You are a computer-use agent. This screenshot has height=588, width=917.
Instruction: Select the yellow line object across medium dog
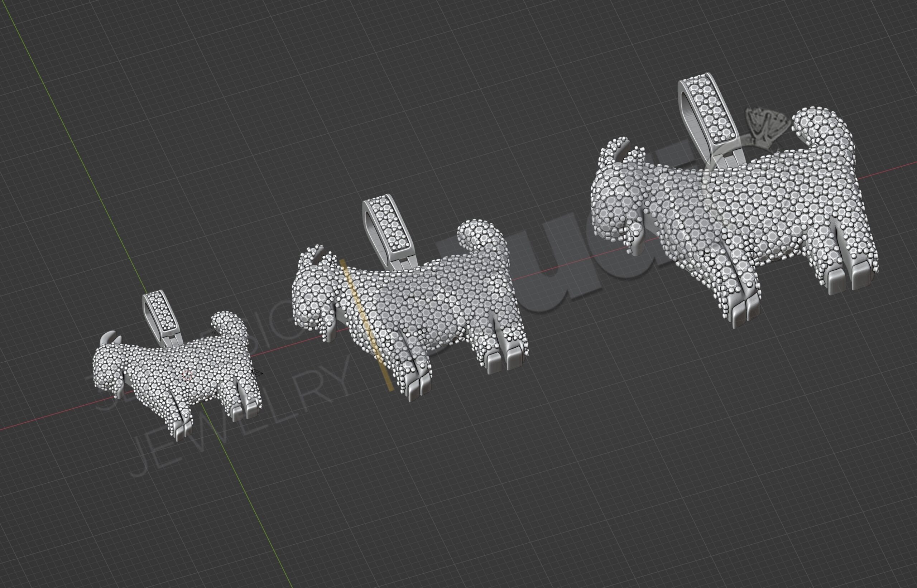click(x=368, y=324)
